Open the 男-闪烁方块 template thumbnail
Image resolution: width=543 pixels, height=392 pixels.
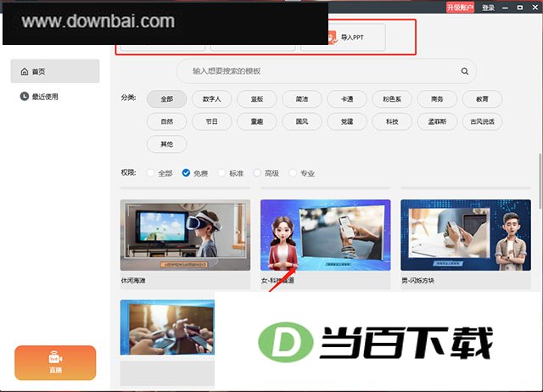(x=466, y=235)
